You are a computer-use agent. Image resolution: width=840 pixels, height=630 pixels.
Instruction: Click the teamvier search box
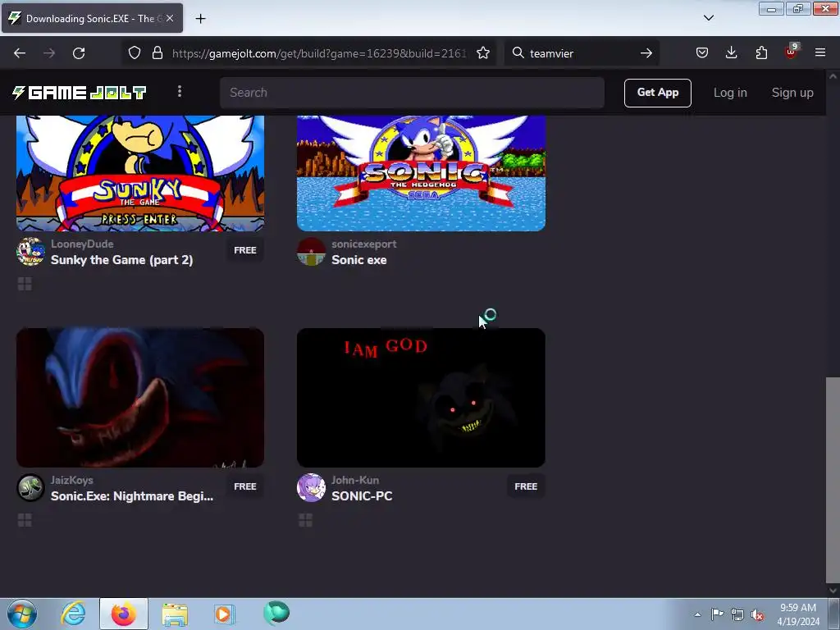tap(582, 53)
